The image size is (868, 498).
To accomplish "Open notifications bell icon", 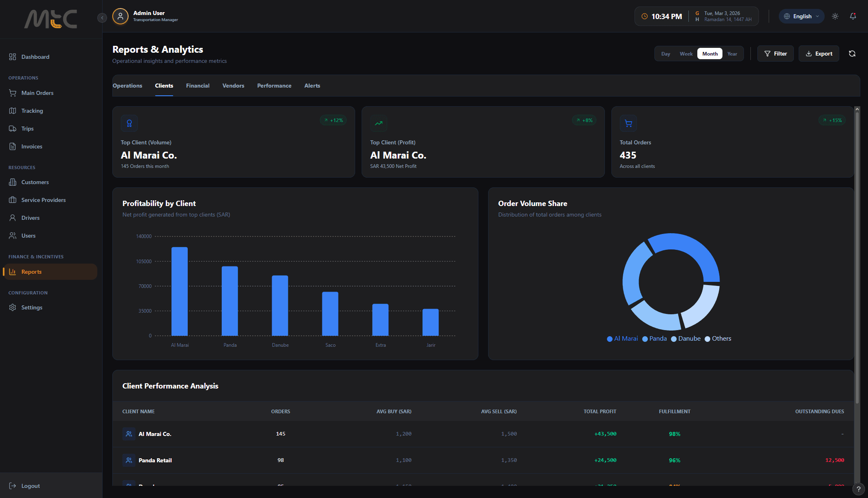I will click(x=853, y=16).
